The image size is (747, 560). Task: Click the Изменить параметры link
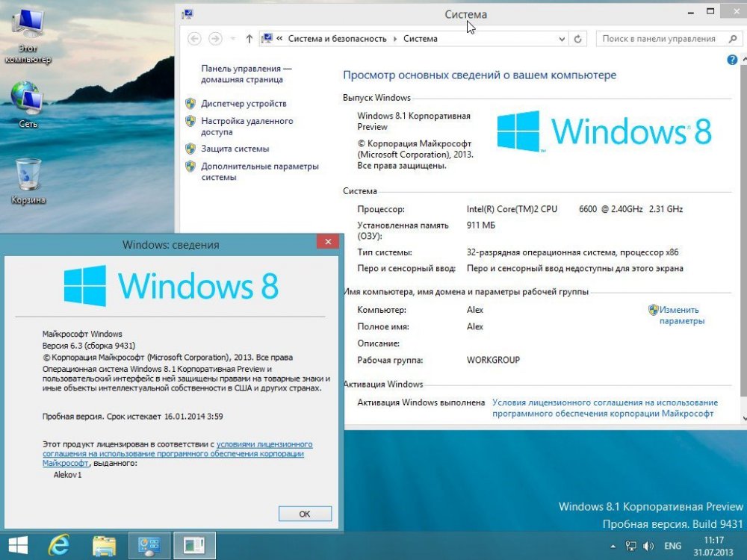tap(682, 315)
